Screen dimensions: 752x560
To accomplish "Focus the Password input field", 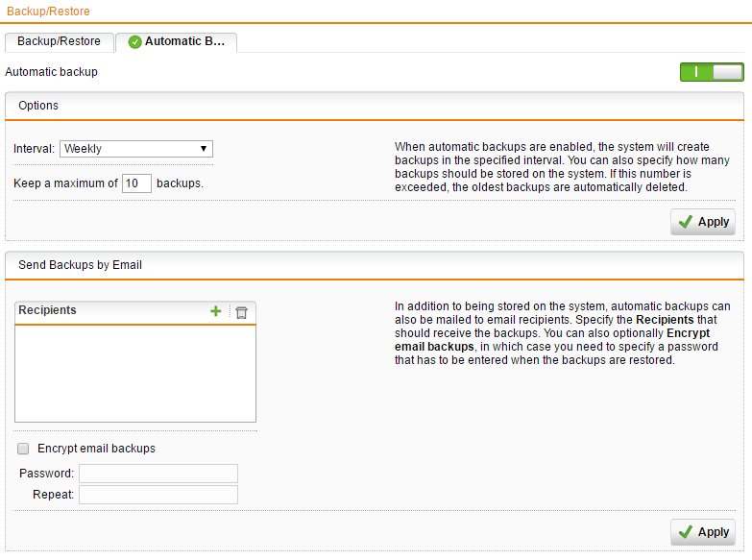I will tap(158, 474).
